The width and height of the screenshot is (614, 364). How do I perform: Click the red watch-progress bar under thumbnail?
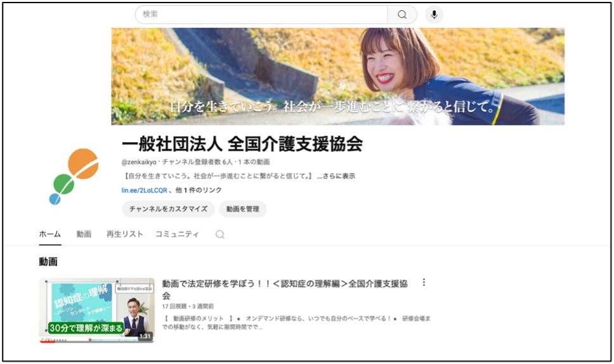click(x=48, y=342)
